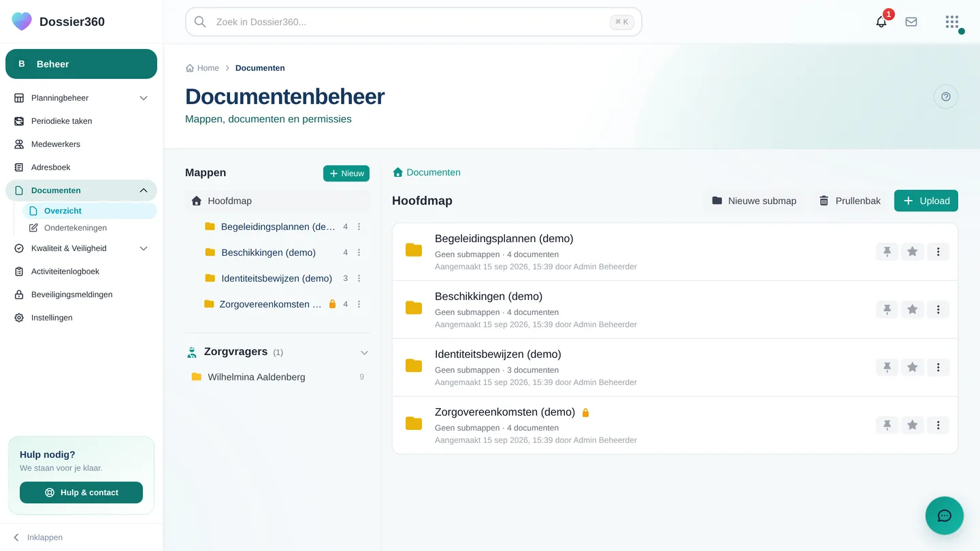
Task: Pin the Begeleidingsplannen (demo) folder
Action: click(887, 252)
